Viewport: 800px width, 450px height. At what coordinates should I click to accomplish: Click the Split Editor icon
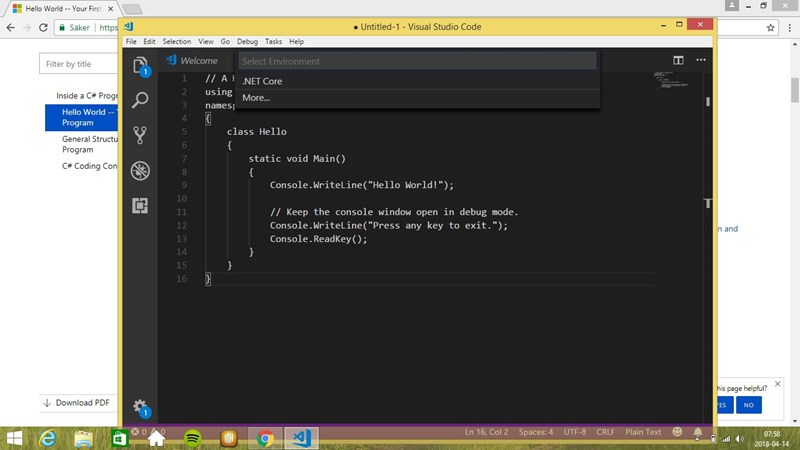point(678,61)
